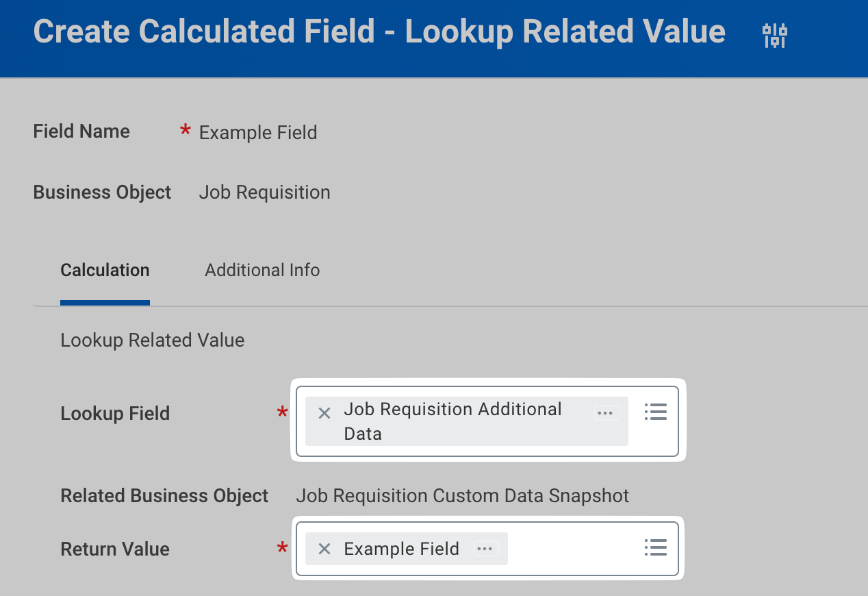Open the Lookup Field prompt list icon
The height and width of the screenshot is (596, 868).
(655, 412)
